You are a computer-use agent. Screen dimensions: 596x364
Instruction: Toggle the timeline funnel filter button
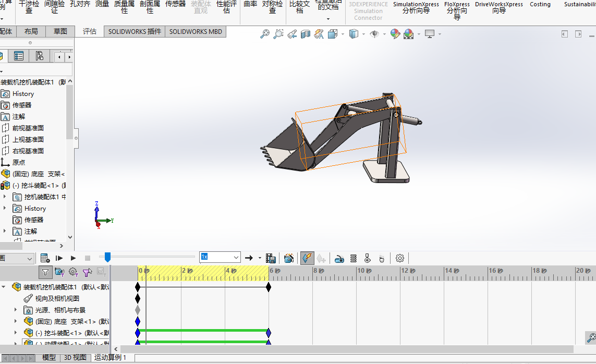(x=45, y=272)
